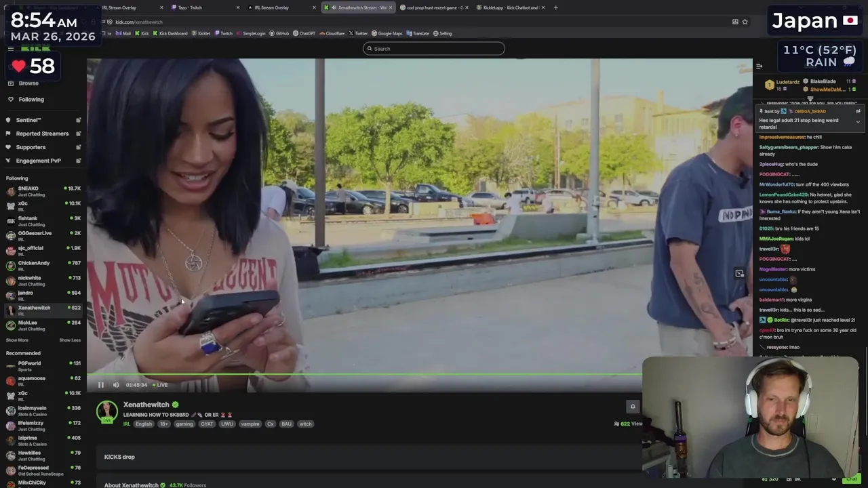Open Reported Streamers in sidebar

click(42, 134)
